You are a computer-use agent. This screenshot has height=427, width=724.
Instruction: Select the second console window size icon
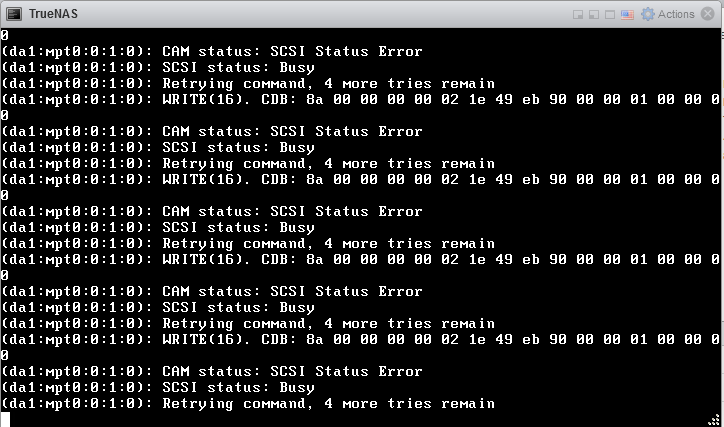coord(594,15)
